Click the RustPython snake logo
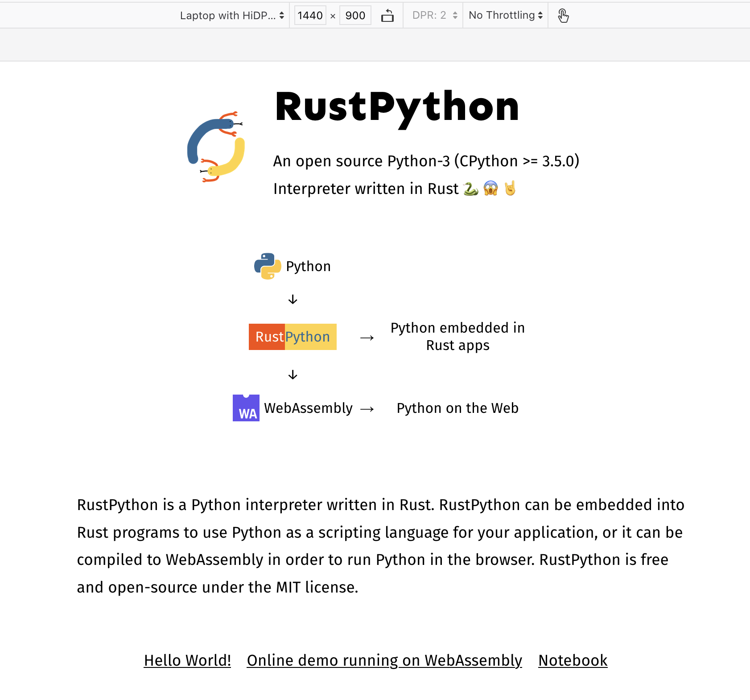 (x=216, y=147)
